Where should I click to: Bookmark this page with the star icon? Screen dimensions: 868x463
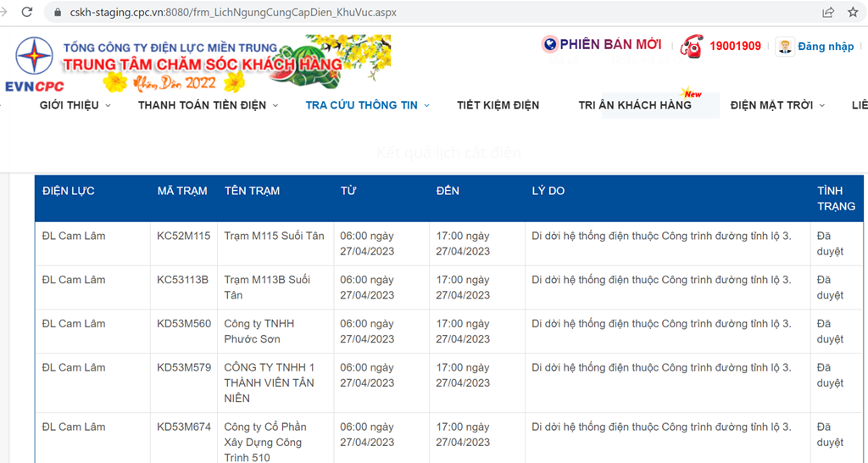point(853,13)
